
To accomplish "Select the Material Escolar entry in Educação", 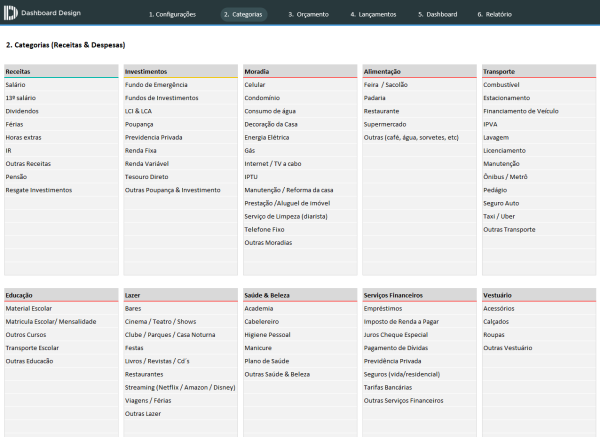I will pos(28,309).
